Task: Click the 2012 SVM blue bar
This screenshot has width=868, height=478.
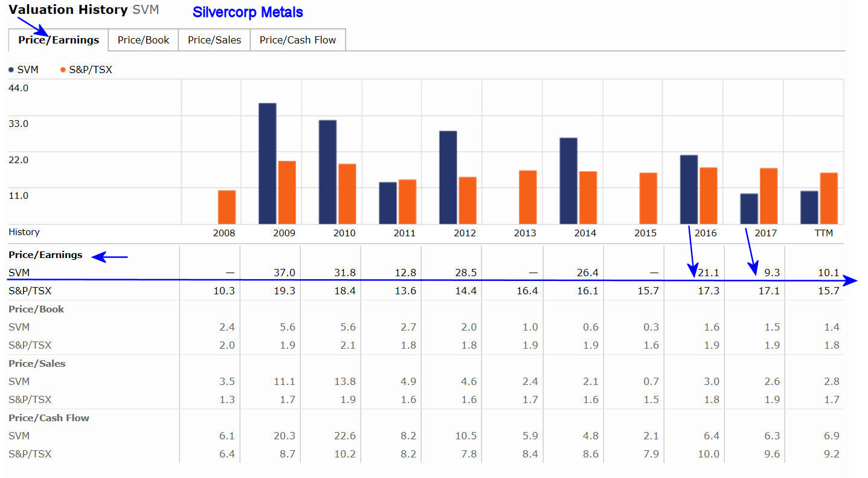Action: point(448,178)
